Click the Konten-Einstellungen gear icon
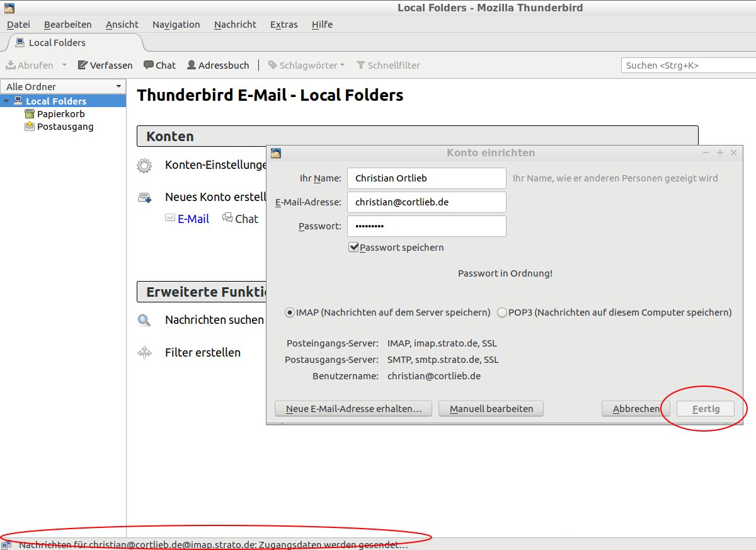Screen dimensions: 756x550 [x=144, y=166]
